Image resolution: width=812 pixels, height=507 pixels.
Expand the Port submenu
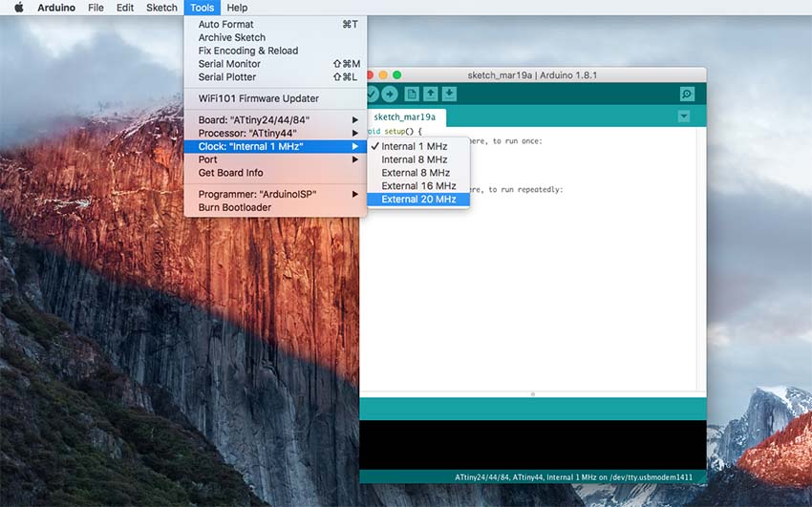pyautogui.click(x=275, y=159)
